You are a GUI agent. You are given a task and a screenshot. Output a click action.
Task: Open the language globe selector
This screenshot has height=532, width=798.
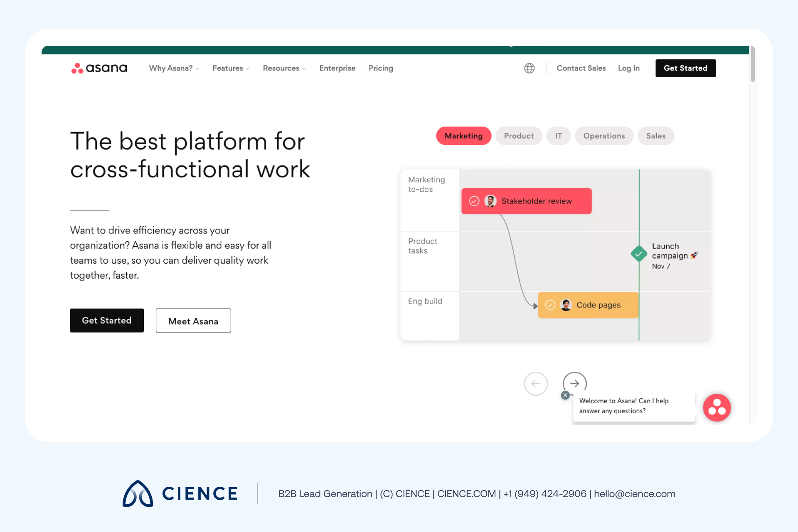pyautogui.click(x=529, y=68)
